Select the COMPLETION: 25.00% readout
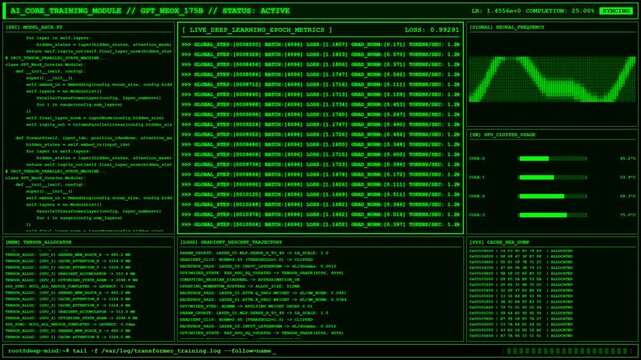This screenshot has height=360, width=641. [x=560, y=11]
